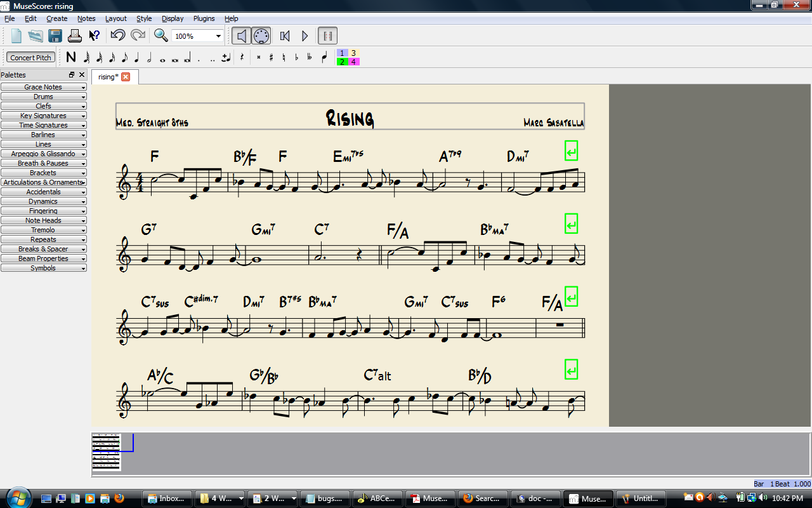Expand the Key Signatures palette
The image size is (812, 508).
(44, 115)
